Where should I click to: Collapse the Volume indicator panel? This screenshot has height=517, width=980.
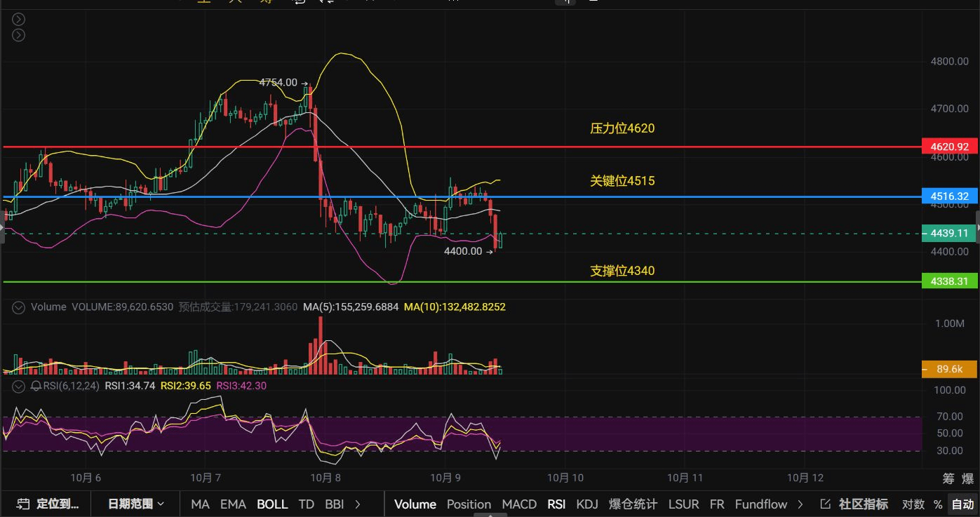pyautogui.click(x=19, y=307)
